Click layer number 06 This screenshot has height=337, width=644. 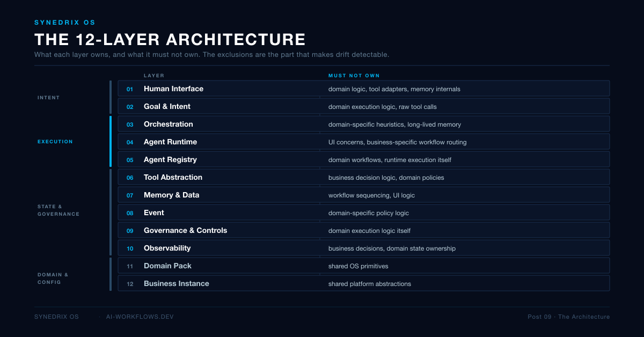pyautogui.click(x=130, y=178)
